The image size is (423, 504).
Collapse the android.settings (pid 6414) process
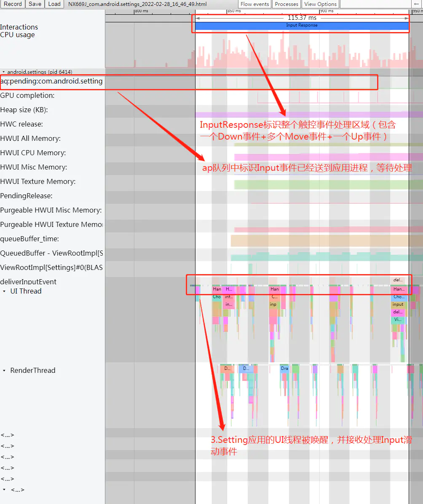click(x=3, y=72)
